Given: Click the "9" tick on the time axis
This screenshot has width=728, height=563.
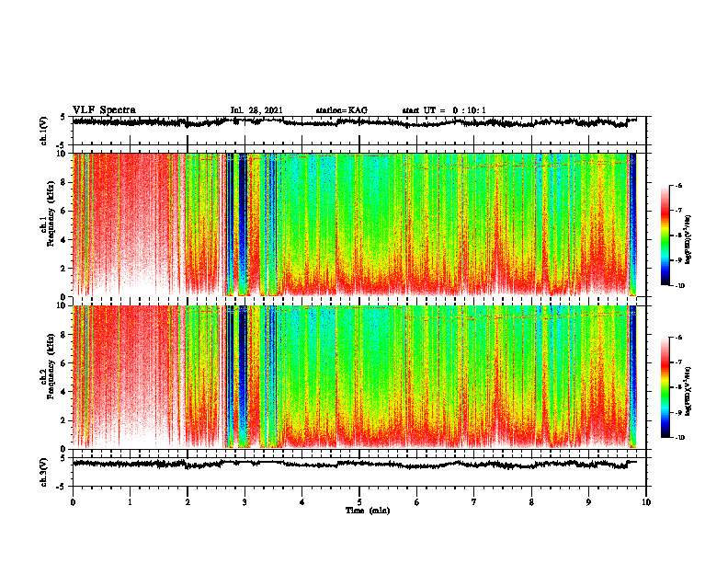Looking at the screenshot, I should 588,502.
